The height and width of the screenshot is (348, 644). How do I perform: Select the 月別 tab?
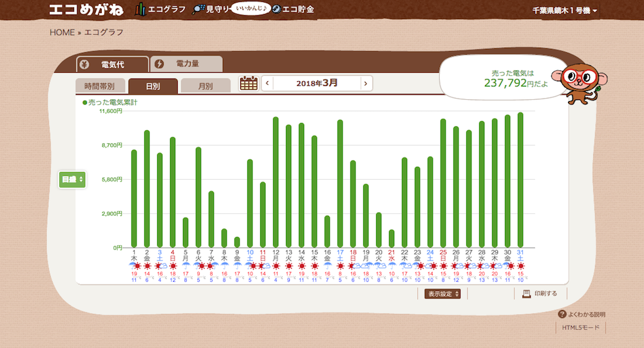205,86
